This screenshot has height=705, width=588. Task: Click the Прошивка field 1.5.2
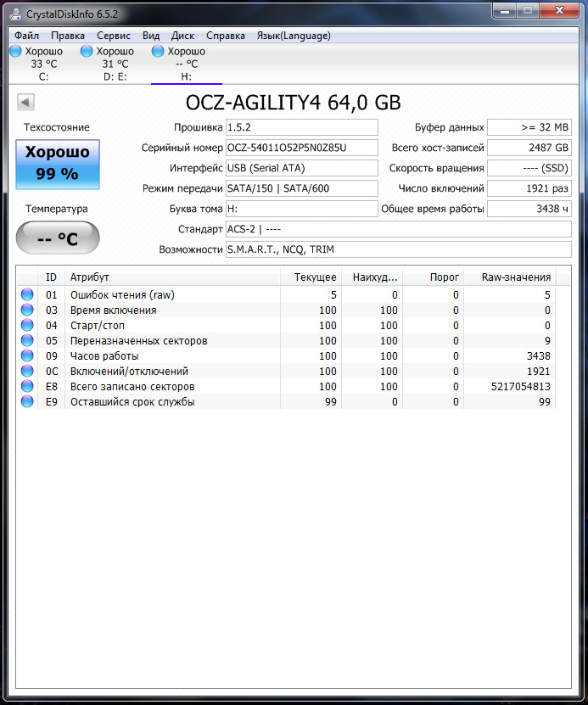pyautogui.click(x=302, y=127)
